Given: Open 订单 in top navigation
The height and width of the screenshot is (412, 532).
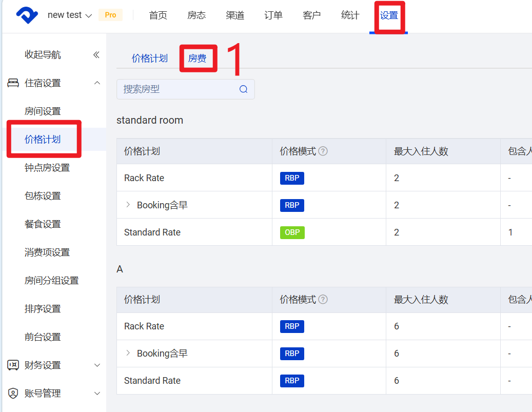Looking at the screenshot, I should click(x=273, y=15).
